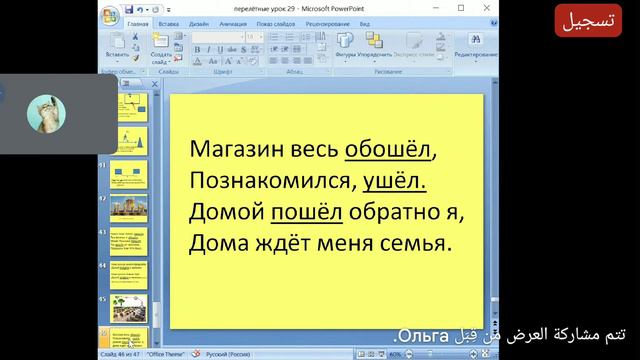
Task: Open the Фигуры shapes gallery
Action: click(345, 46)
